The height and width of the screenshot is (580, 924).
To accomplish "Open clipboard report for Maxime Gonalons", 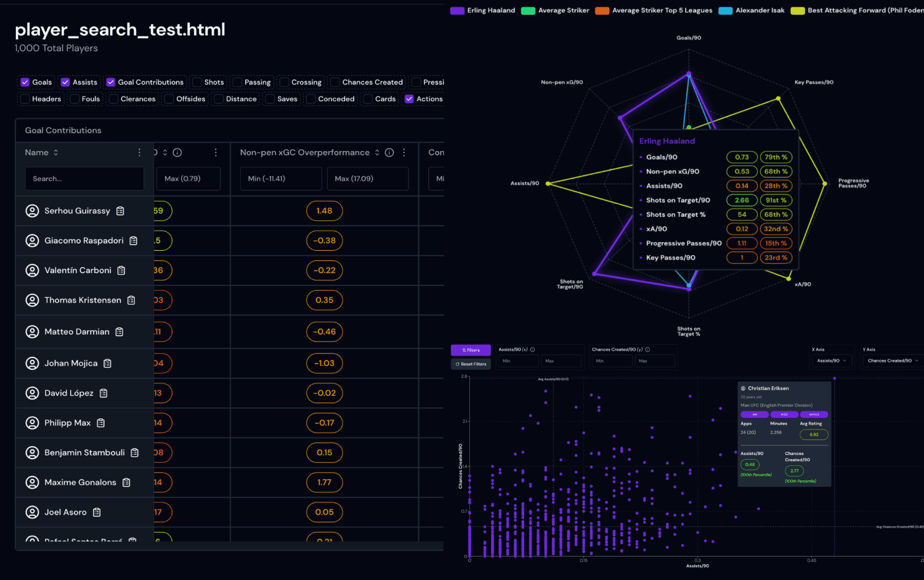I will pyautogui.click(x=126, y=483).
